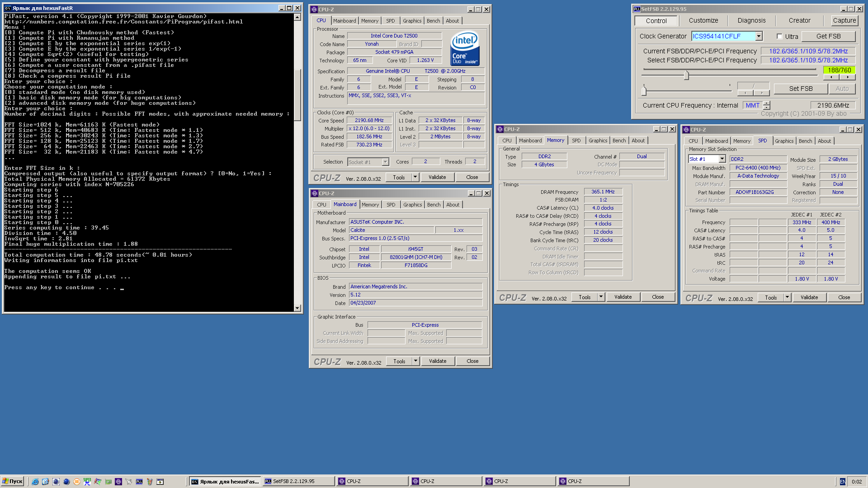Screen dimensions: 868x488
Task: Click the main FSB slider thumb
Action: click(686, 75)
